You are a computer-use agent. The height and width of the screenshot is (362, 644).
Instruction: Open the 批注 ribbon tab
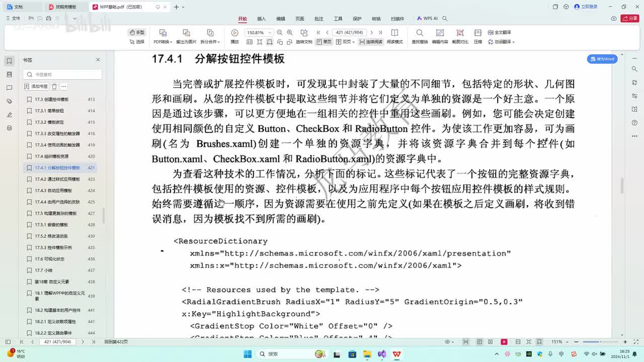(319, 19)
